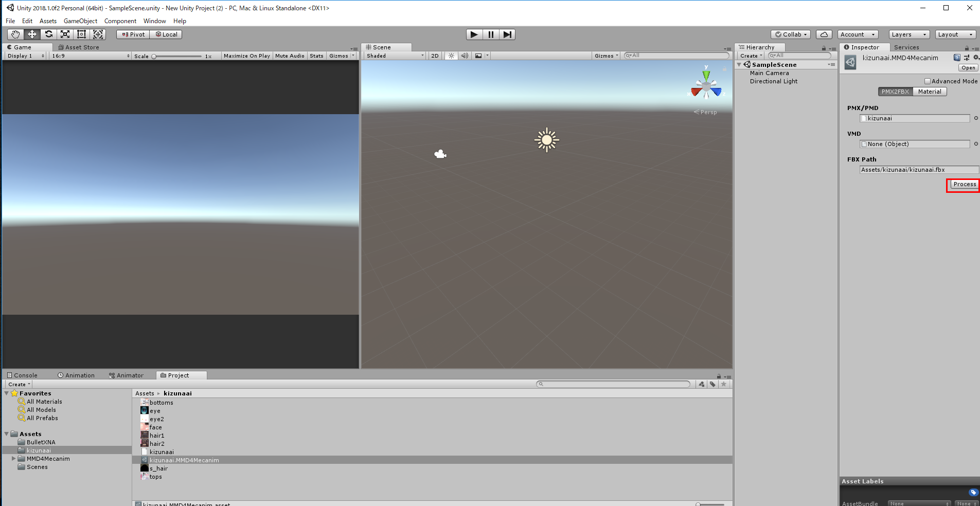Click the Process button
The height and width of the screenshot is (506, 980).
pyautogui.click(x=965, y=184)
